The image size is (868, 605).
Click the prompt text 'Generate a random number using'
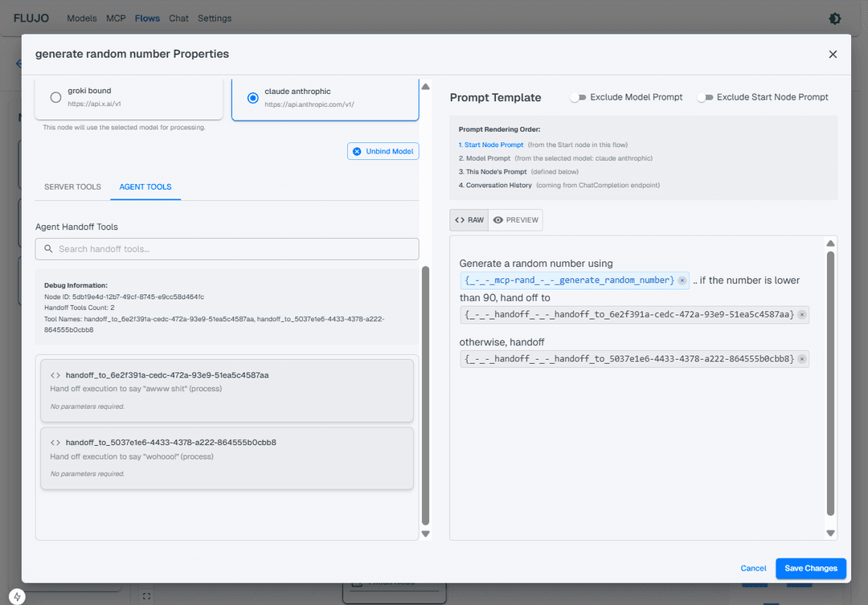[x=536, y=264]
